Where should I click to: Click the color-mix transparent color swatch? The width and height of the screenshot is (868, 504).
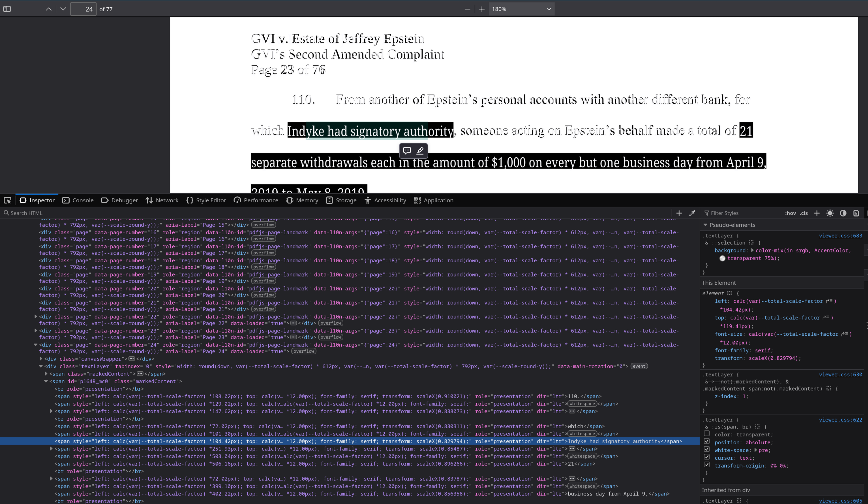click(722, 258)
